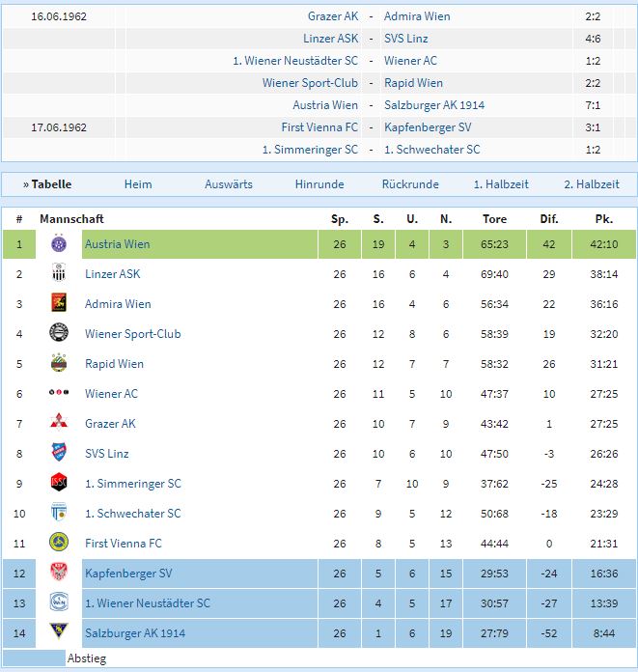Select the Salzburger AK 1914 triangle crest
This screenshot has height=672, width=638.
click(x=59, y=631)
